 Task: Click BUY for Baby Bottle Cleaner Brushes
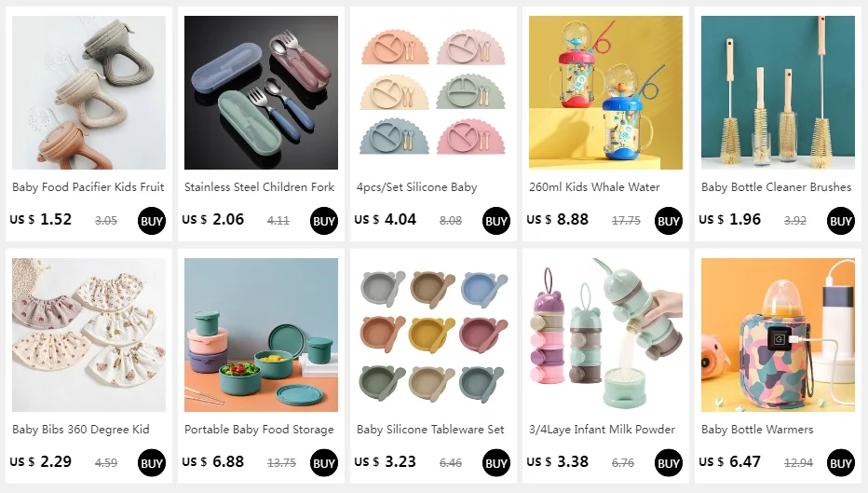coord(840,221)
